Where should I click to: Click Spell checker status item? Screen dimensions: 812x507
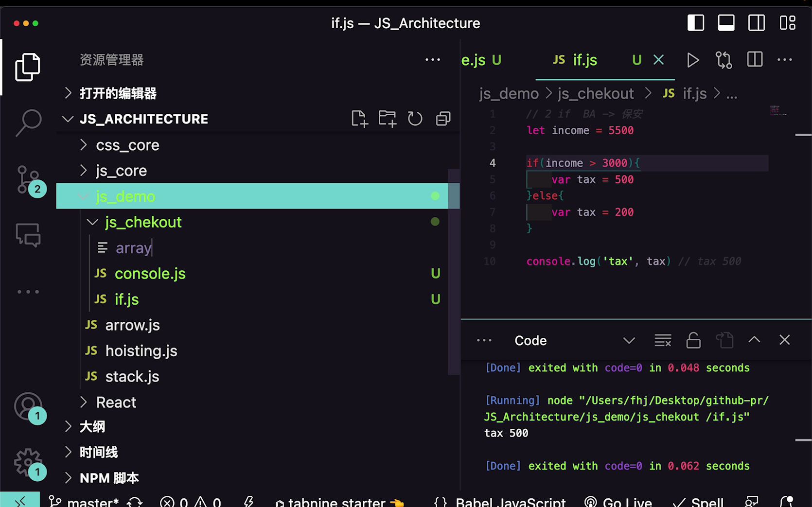[x=698, y=502]
